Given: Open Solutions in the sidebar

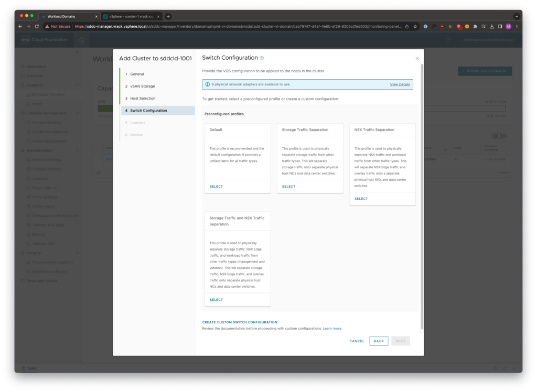Looking at the screenshot, I should [x=35, y=76].
